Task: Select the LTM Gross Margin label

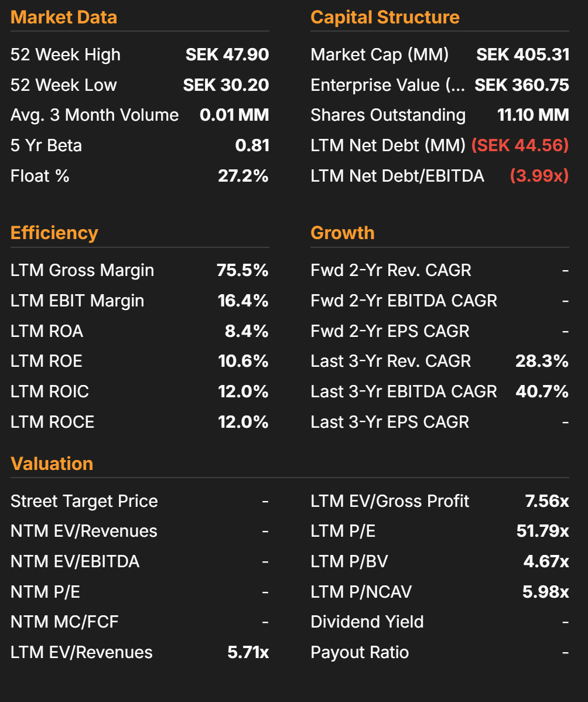Action: click(82, 270)
